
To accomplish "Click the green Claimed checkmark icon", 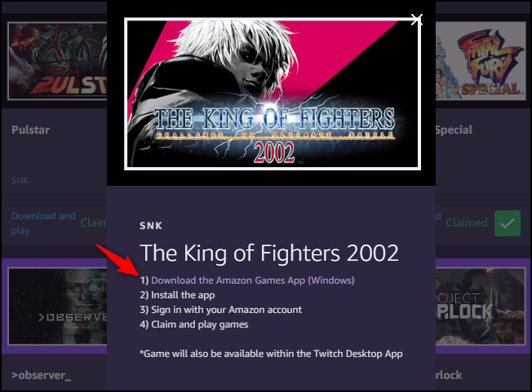I will coord(508,223).
